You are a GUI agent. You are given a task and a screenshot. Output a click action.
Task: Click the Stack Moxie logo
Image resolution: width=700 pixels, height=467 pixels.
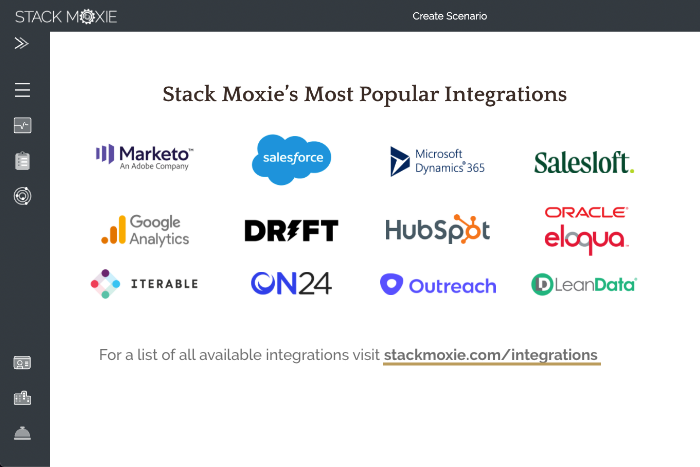point(66,16)
